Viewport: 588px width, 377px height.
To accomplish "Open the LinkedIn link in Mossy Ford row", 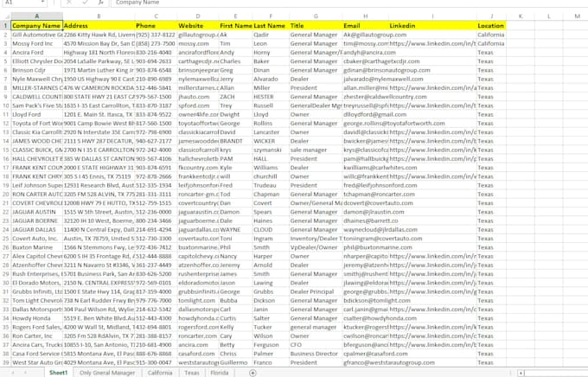I will (x=432, y=43).
